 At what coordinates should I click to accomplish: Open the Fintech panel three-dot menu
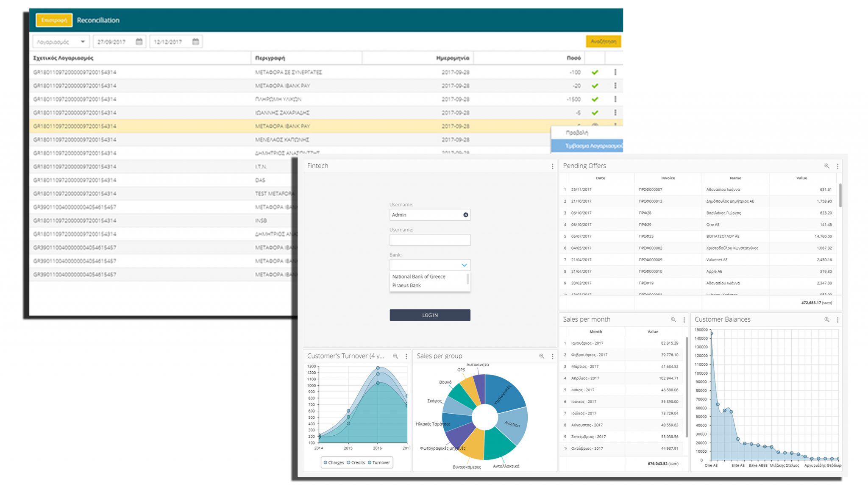(552, 167)
